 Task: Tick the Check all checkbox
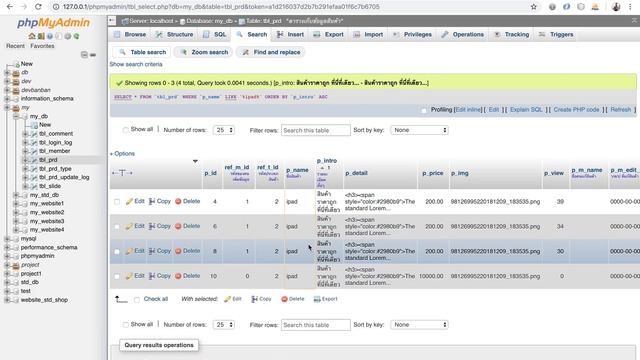(137, 300)
